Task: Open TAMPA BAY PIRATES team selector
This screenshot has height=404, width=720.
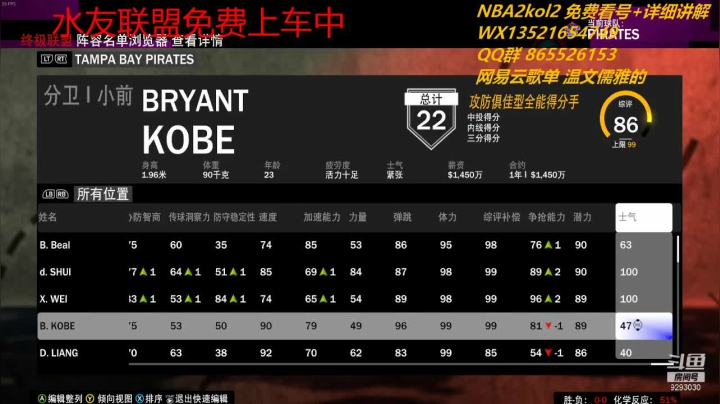Action: [x=134, y=59]
